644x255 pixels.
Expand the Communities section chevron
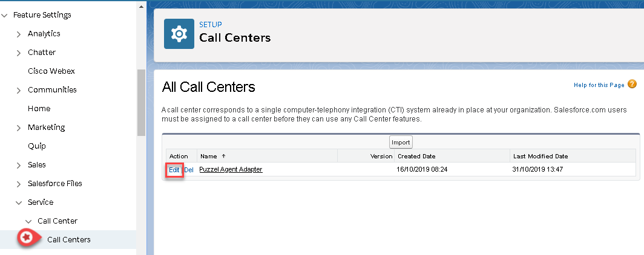point(19,90)
